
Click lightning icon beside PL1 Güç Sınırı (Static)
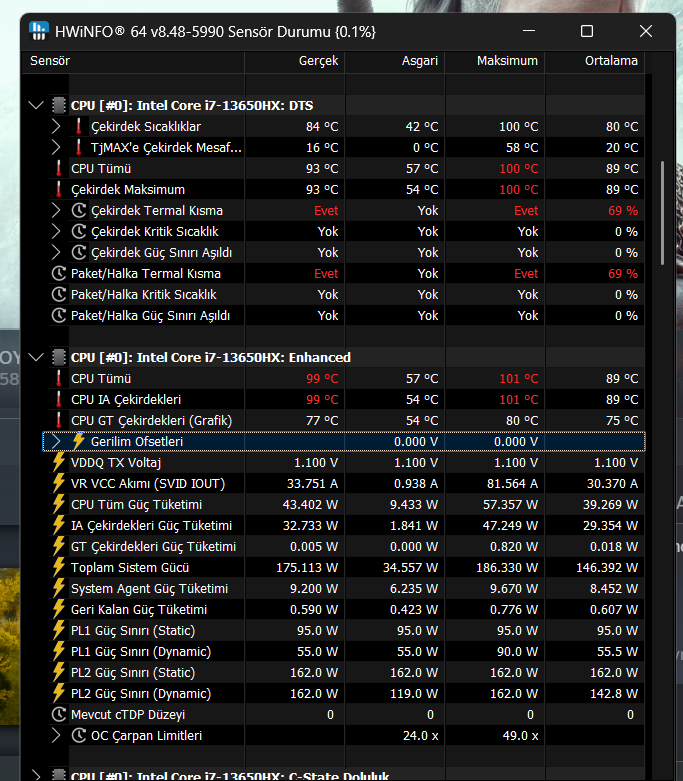click(59, 630)
